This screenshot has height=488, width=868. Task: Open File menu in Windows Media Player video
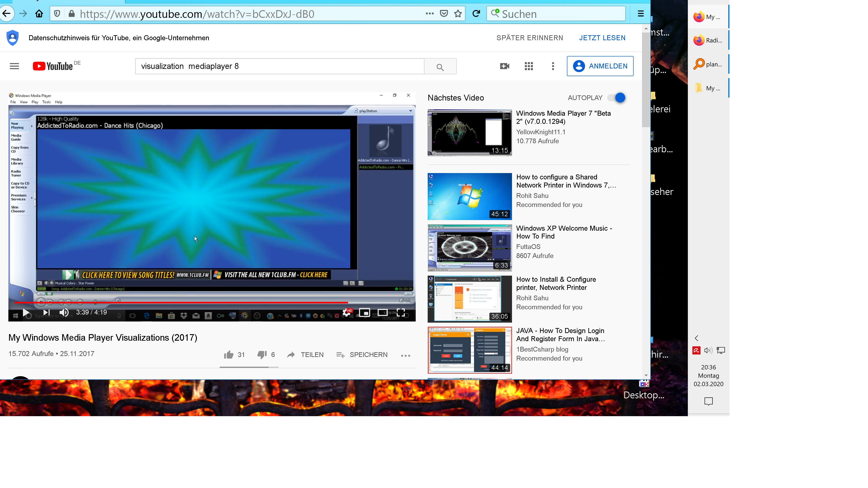(13, 102)
